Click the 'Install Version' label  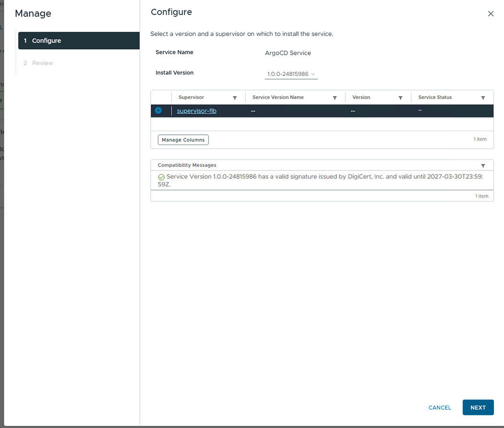(x=175, y=73)
